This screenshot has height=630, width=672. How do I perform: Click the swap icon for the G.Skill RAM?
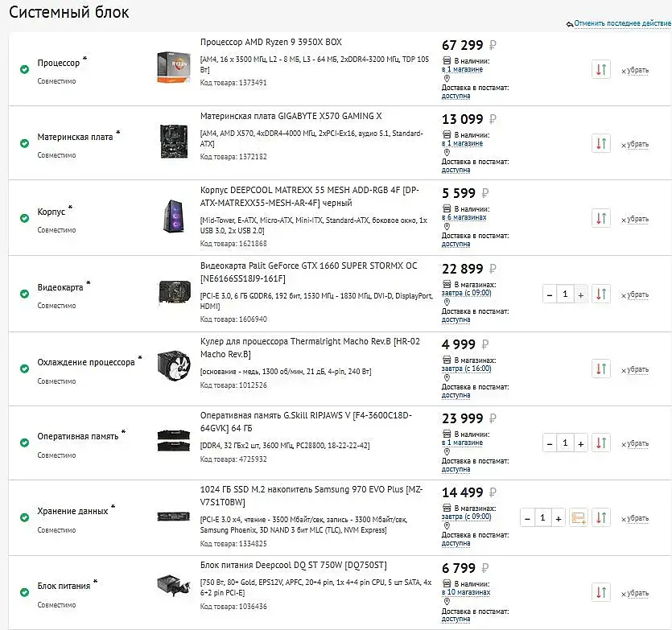601,443
